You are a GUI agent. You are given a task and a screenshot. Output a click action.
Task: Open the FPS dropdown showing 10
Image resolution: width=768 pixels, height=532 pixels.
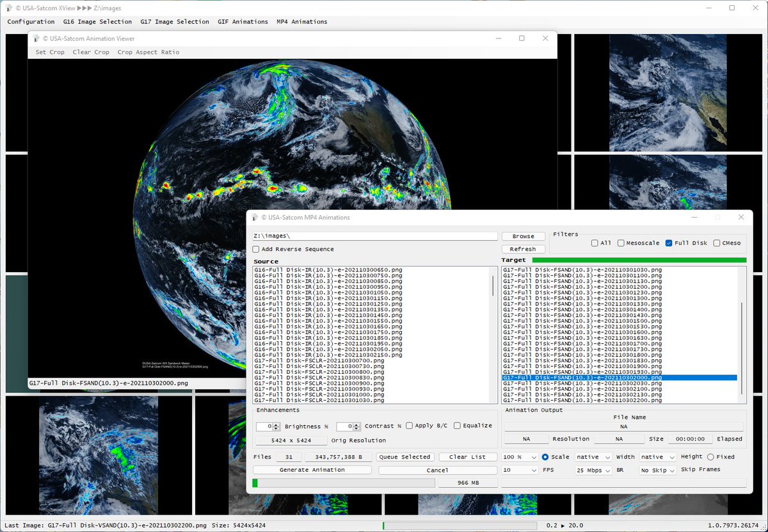pyautogui.click(x=520, y=470)
